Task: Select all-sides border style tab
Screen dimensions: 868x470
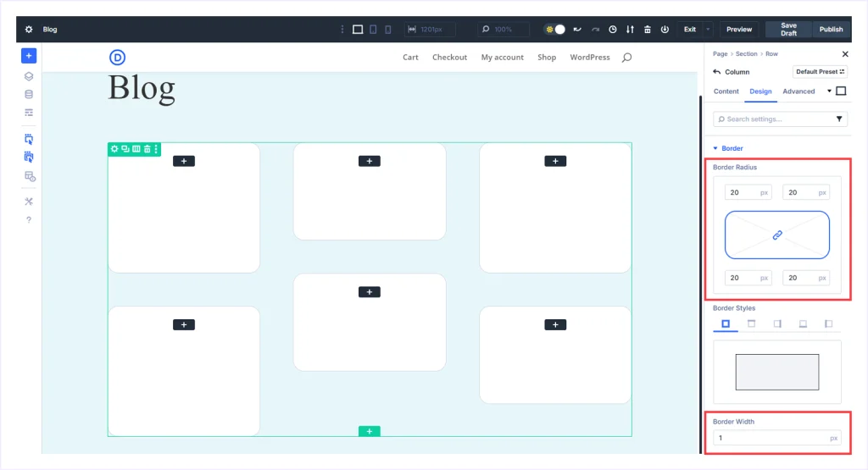Action: coord(726,324)
